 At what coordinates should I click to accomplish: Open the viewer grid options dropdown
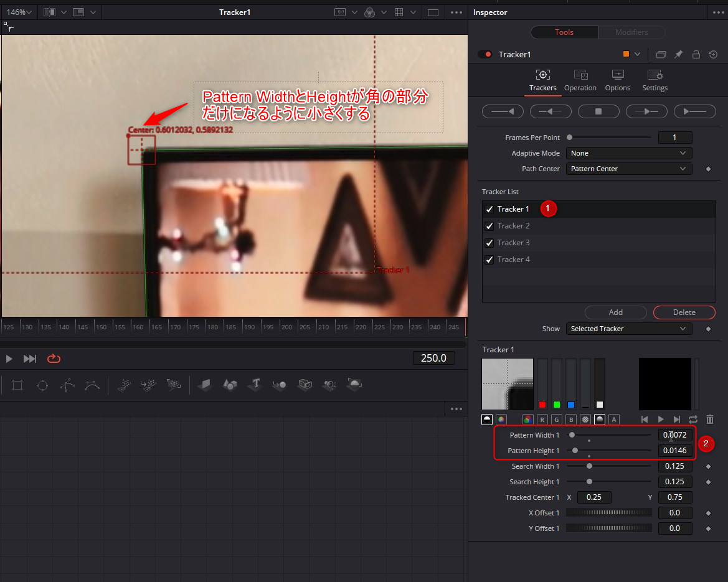click(414, 12)
